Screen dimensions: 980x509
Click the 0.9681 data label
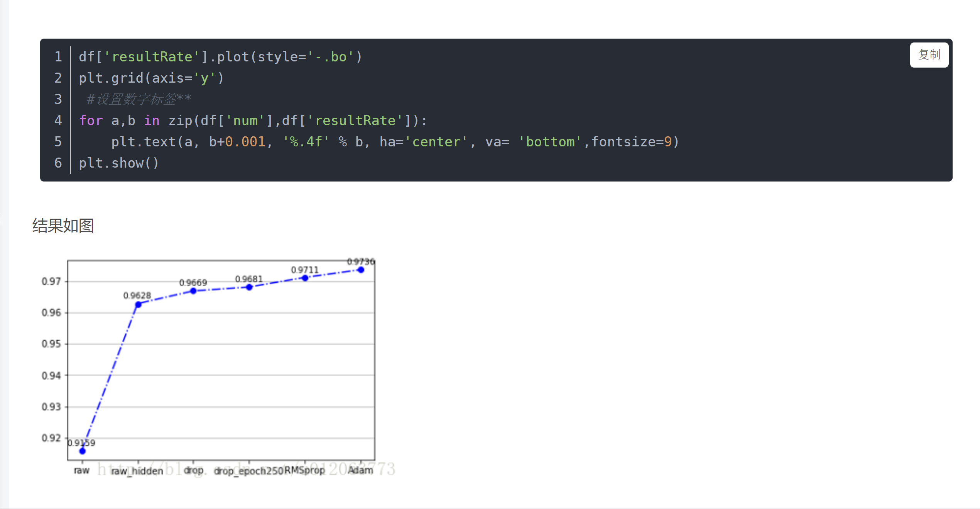249,279
